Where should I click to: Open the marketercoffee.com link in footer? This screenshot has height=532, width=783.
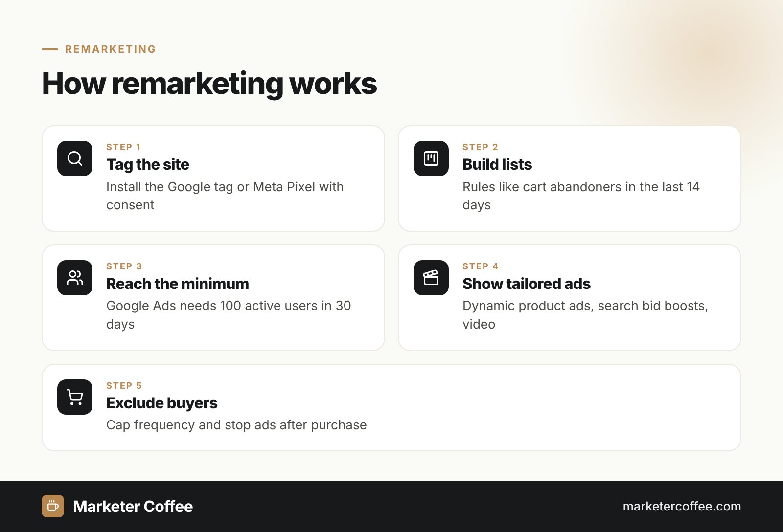click(x=682, y=506)
